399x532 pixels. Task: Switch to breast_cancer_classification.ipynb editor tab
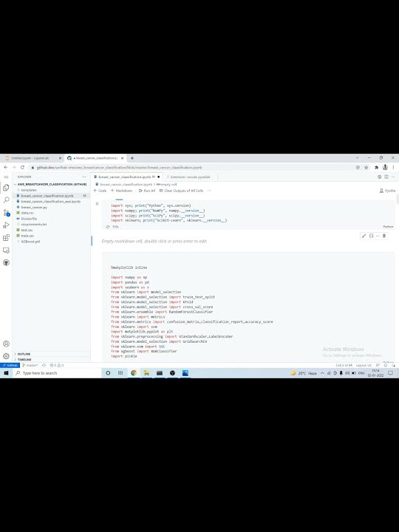tap(126, 177)
